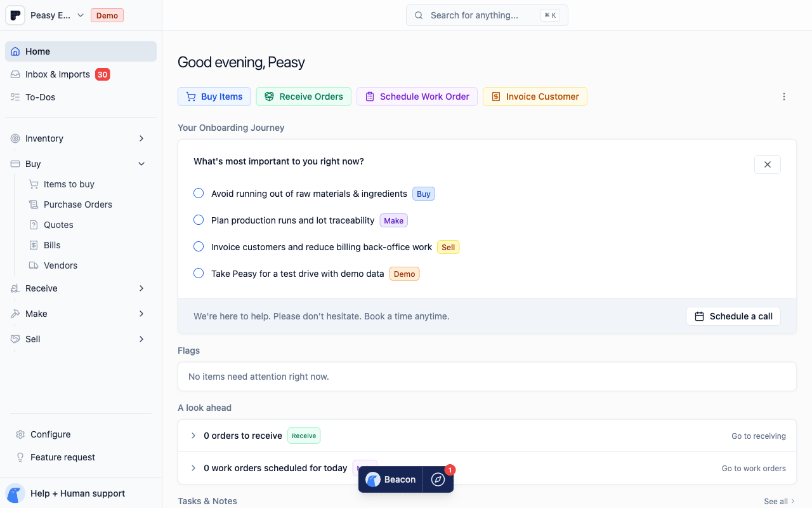This screenshot has height=508, width=812.
Task: Open the three-dot more options menu
Action: (784, 97)
